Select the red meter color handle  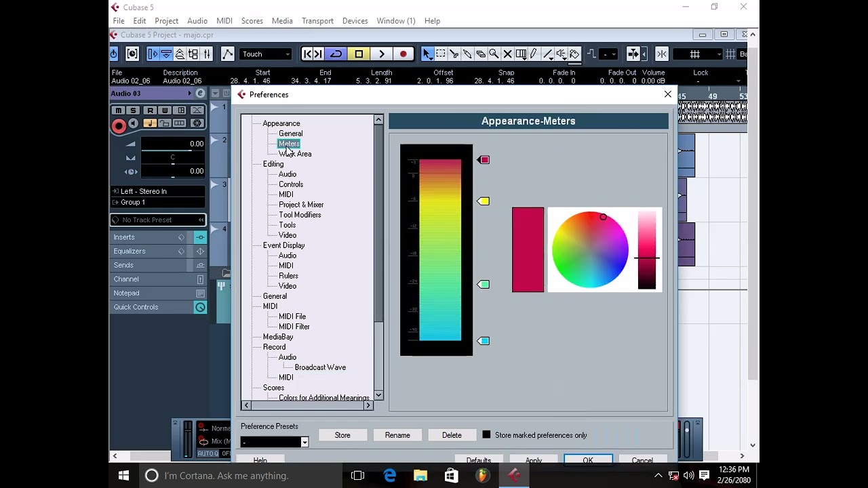tap(484, 160)
